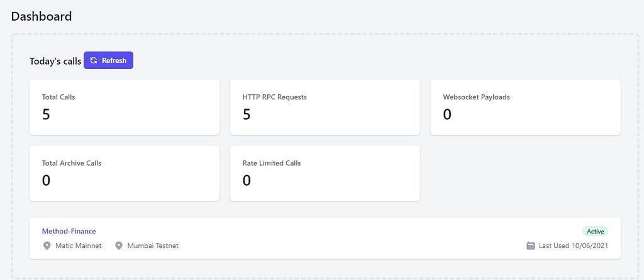Click the Mumbai Testnet location pin icon
Image resolution: width=644 pixels, height=280 pixels.
119,245
